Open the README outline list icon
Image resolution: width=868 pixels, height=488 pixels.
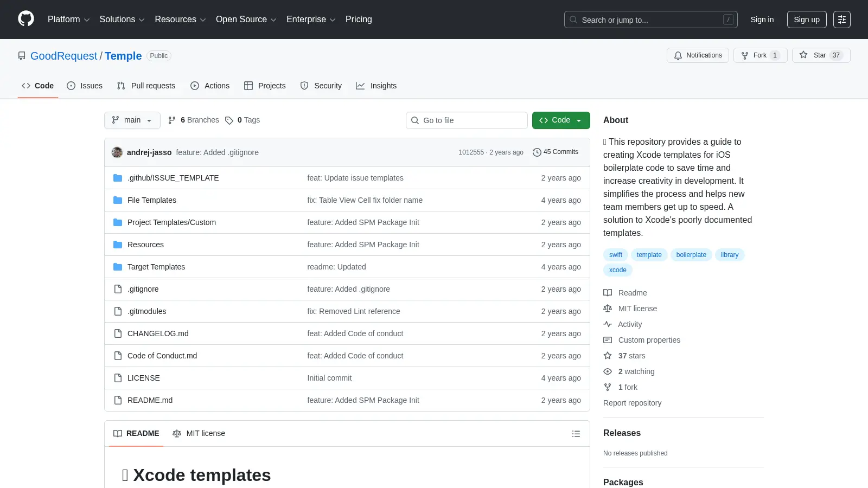(576, 434)
